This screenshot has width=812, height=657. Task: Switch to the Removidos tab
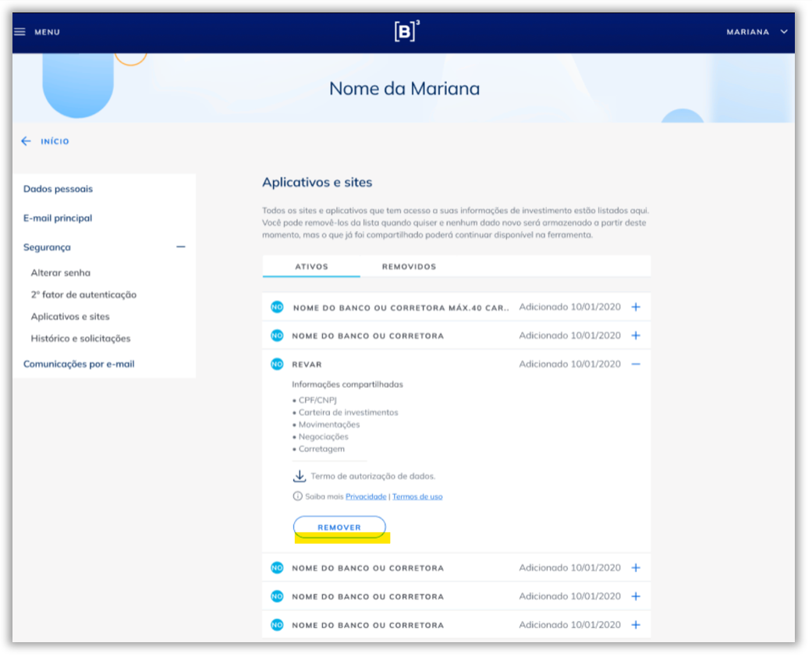[x=409, y=267]
